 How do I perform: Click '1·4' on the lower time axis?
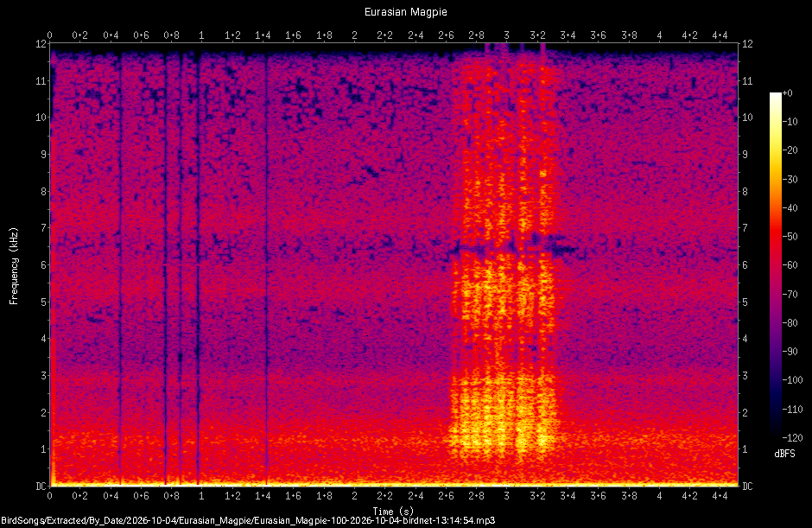263,496
